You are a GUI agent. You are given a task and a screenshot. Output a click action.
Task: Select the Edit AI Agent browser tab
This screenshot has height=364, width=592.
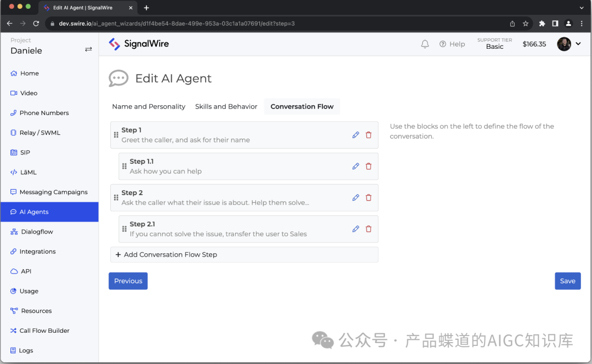[88, 8]
